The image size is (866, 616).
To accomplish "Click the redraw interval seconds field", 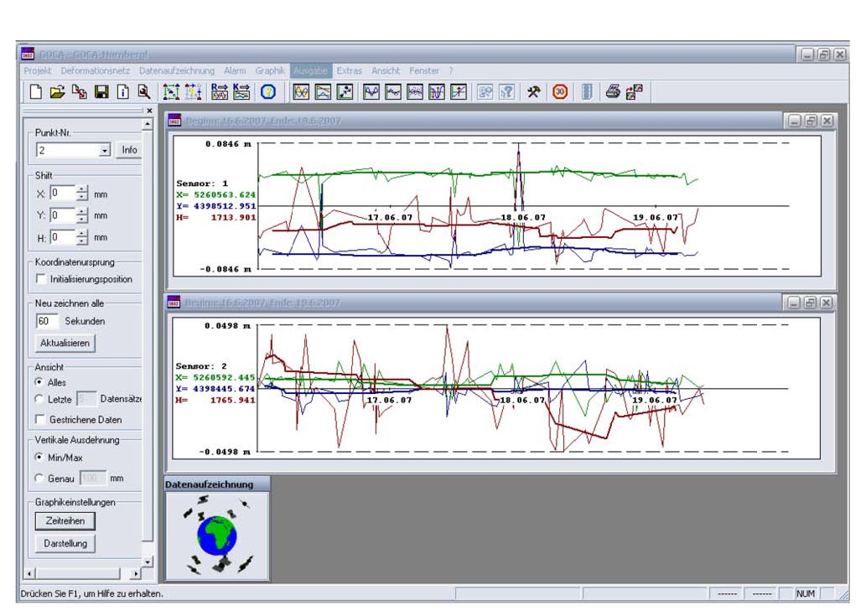I will click(46, 321).
